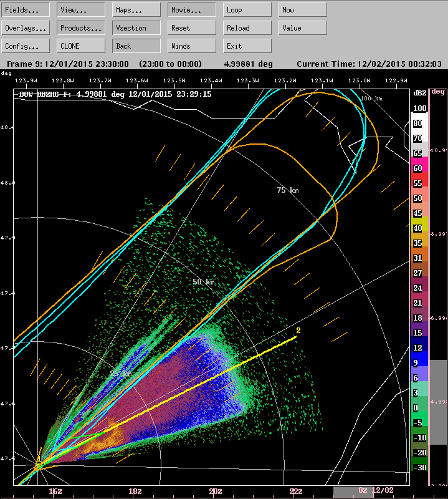Screen dimensions: 448x499
Task: Click the Value button
Action: (x=303, y=28)
